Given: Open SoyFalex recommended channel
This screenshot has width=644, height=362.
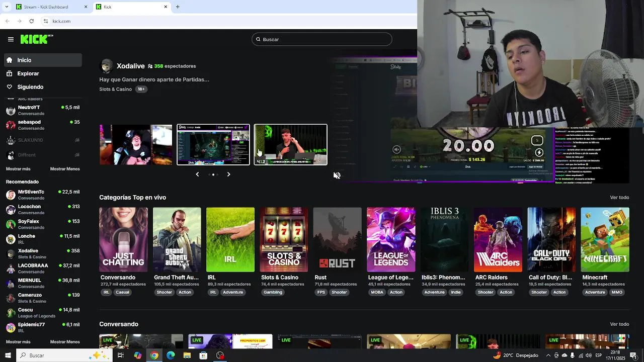Looking at the screenshot, I should click(43, 224).
